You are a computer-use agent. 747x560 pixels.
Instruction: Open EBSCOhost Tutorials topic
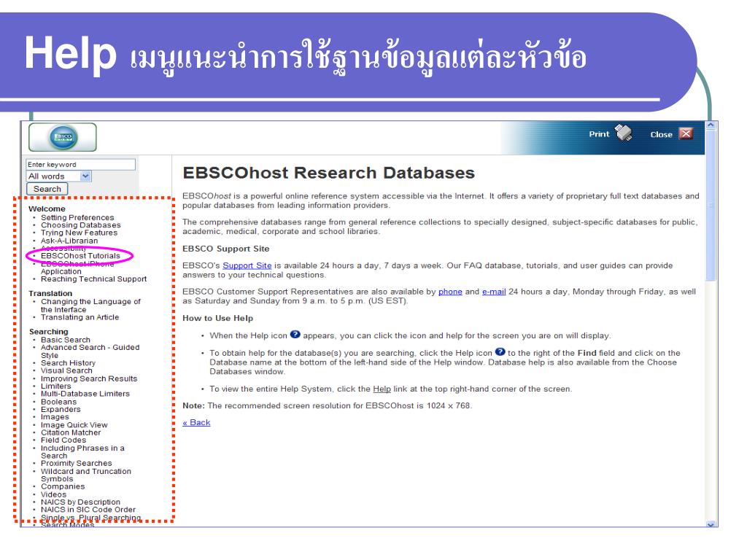(x=80, y=256)
